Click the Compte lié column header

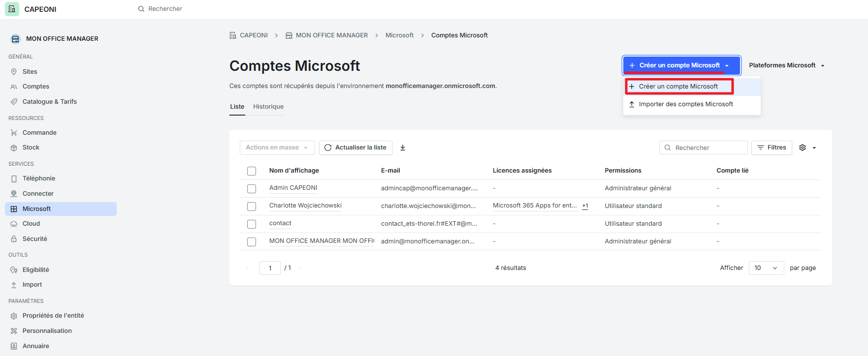tap(732, 171)
